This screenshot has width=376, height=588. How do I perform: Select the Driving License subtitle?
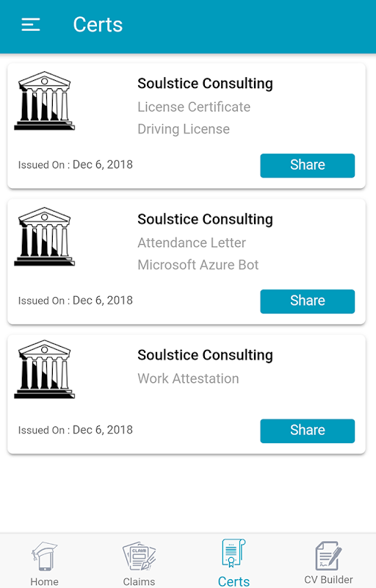click(184, 129)
